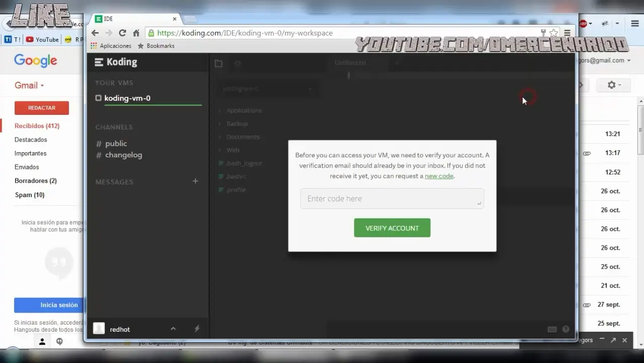Click the Enter code here input field

tap(392, 198)
